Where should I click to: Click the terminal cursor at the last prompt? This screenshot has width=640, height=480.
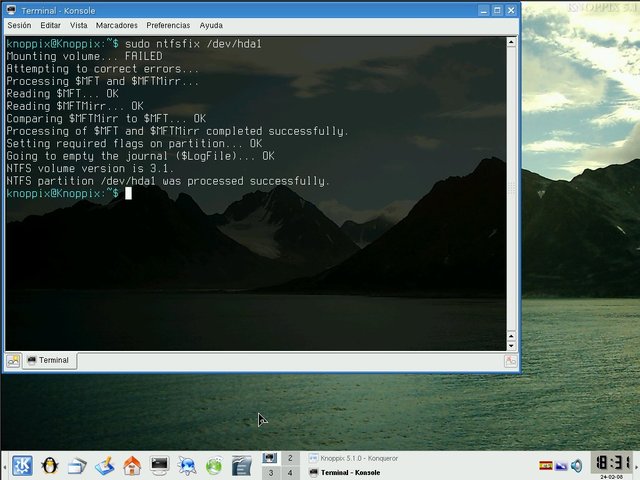[x=128, y=193]
